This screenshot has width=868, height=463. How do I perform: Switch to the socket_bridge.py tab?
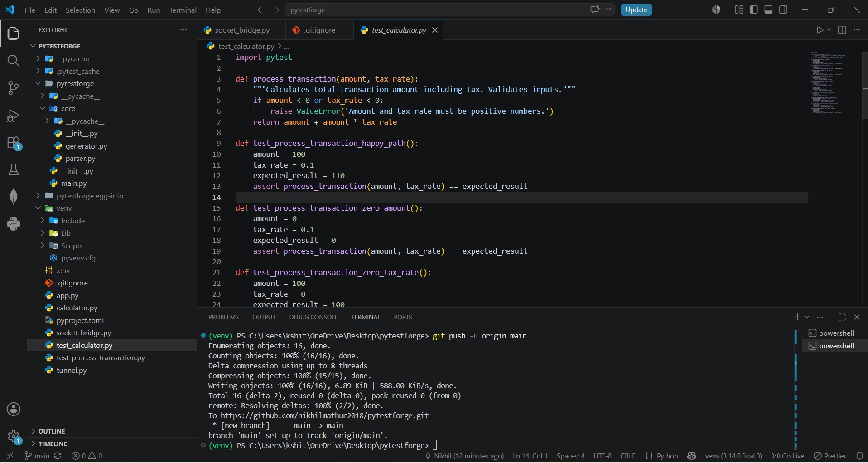(241, 30)
